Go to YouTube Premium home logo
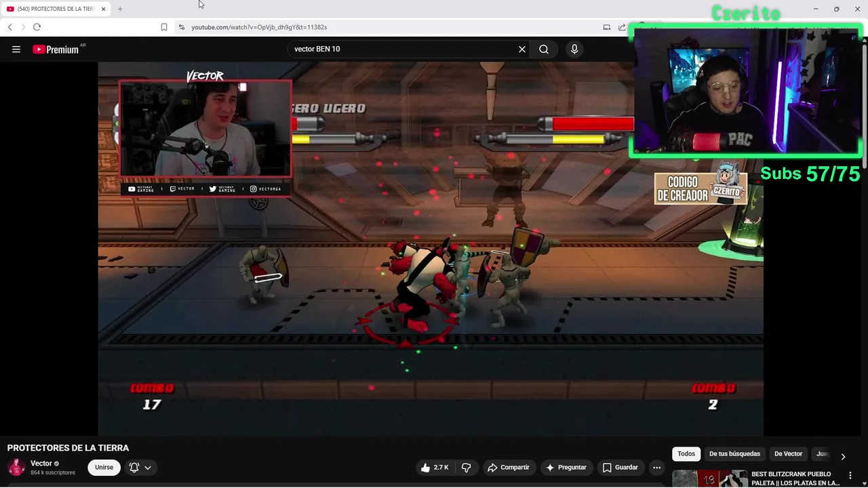The image size is (868, 488). [56, 49]
